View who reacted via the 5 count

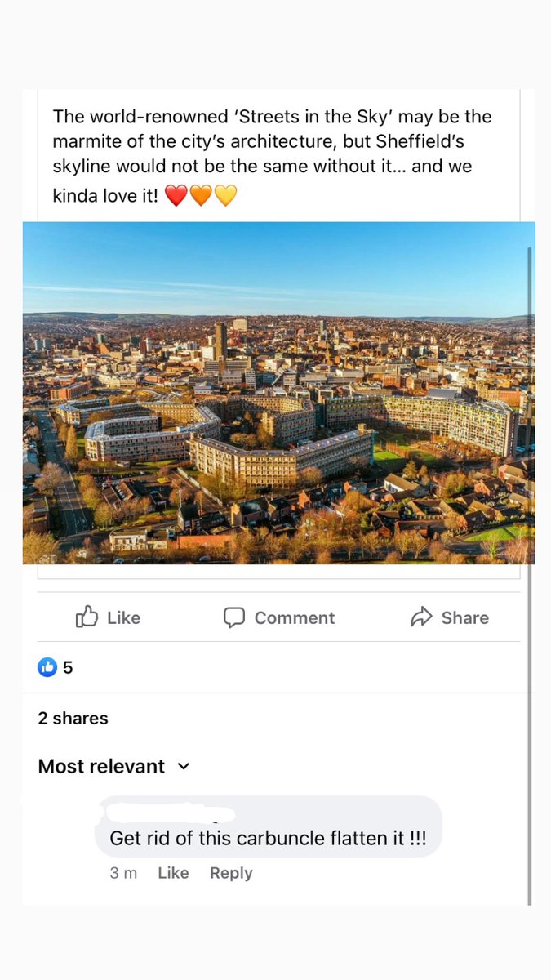(x=68, y=667)
